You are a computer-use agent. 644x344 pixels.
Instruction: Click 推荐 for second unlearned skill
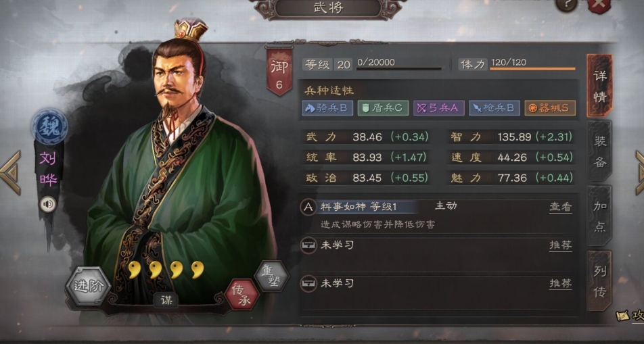pos(561,283)
